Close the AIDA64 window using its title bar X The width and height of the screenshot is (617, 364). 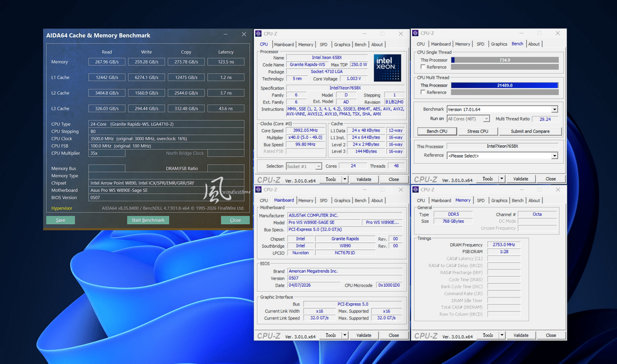tap(243, 35)
